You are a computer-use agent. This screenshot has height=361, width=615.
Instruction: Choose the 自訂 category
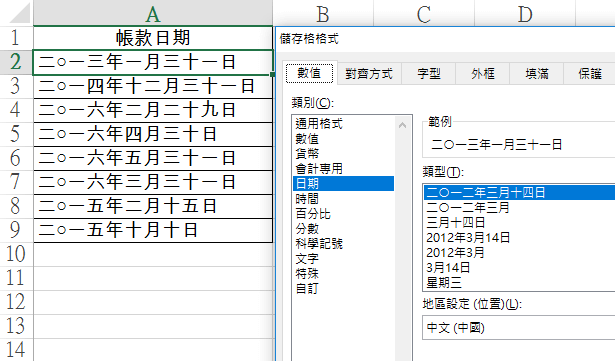click(x=343, y=289)
